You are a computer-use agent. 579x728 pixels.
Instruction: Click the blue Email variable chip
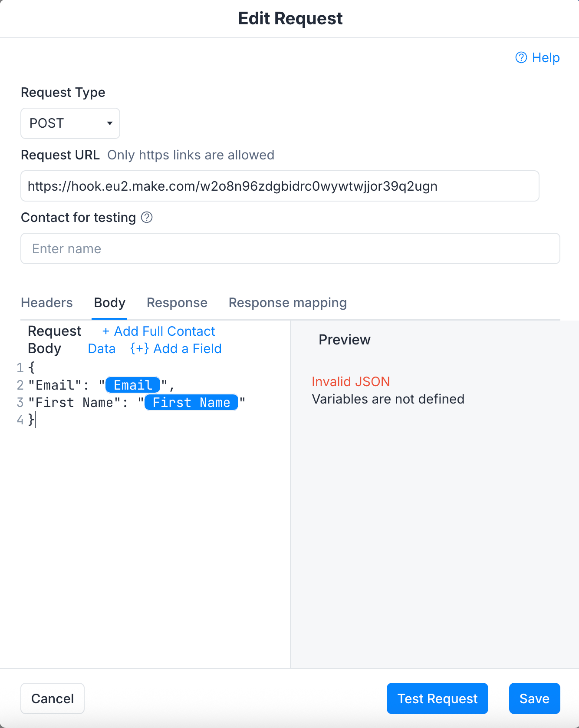click(133, 385)
